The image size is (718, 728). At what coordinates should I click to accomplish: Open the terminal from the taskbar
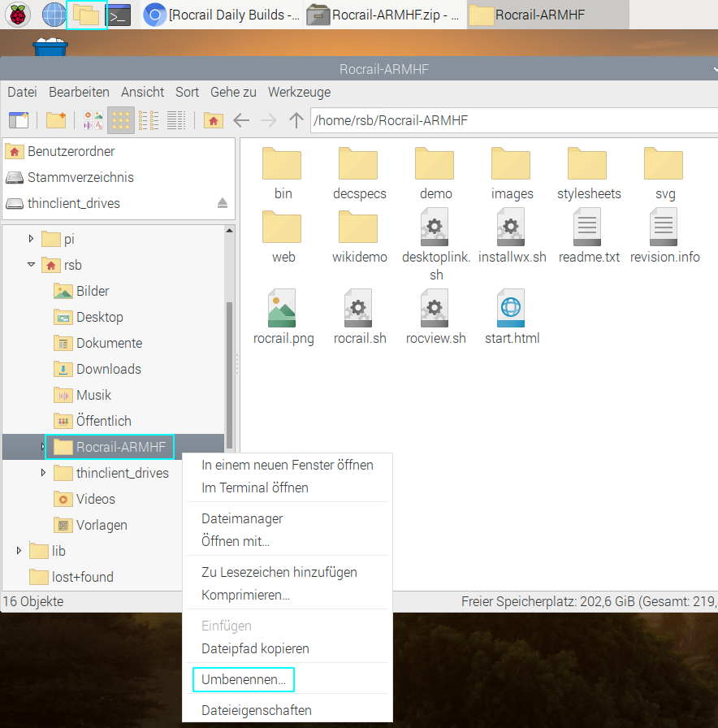click(x=119, y=14)
